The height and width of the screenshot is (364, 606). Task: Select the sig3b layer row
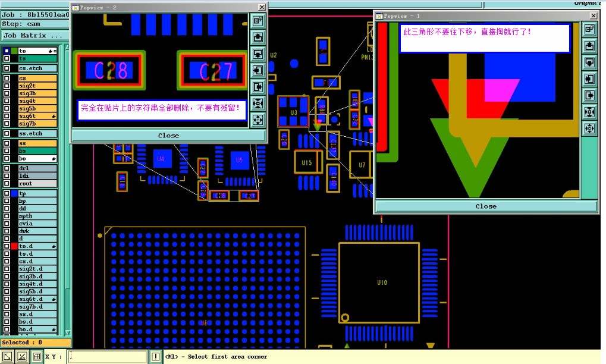pos(37,93)
